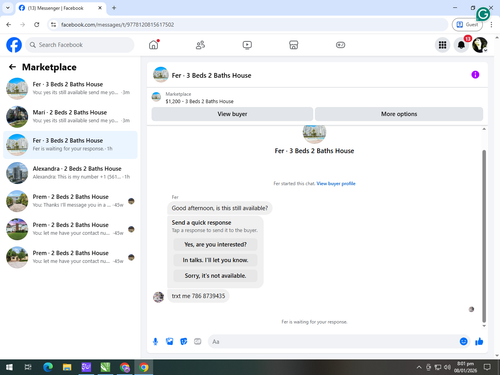Open File Explorer from the taskbar
Screen dimensions: 500x375
(x=67, y=367)
